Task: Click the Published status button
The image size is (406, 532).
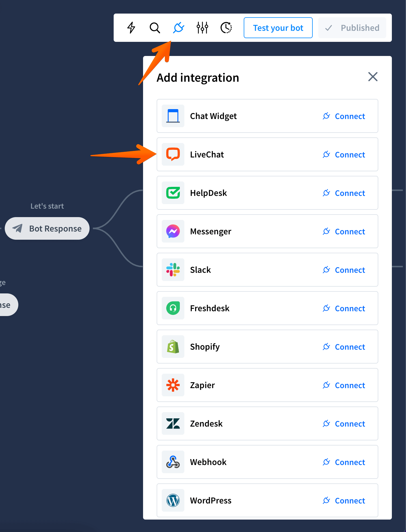Action: coord(352,28)
